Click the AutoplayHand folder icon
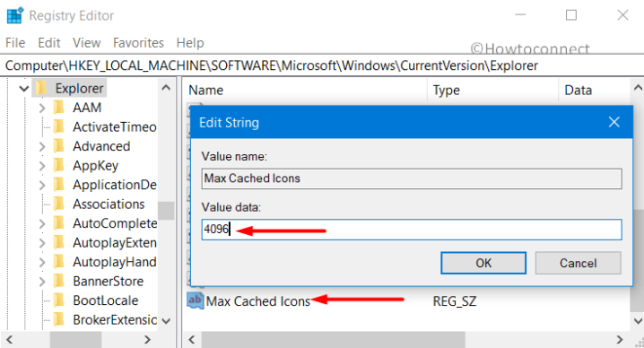The height and width of the screenshot is (348, 644). [59, 262]
